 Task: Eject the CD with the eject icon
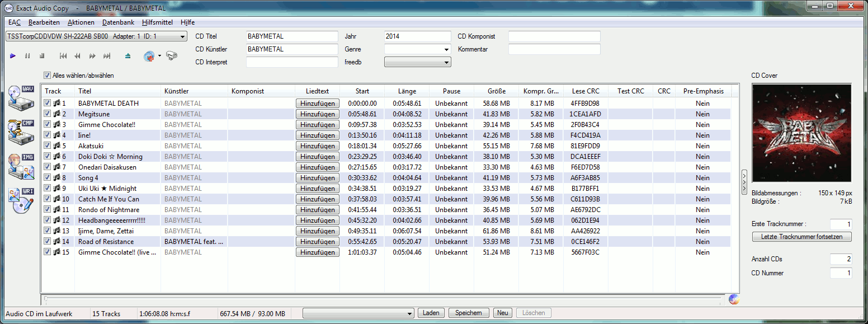click(x=128, y=56)
